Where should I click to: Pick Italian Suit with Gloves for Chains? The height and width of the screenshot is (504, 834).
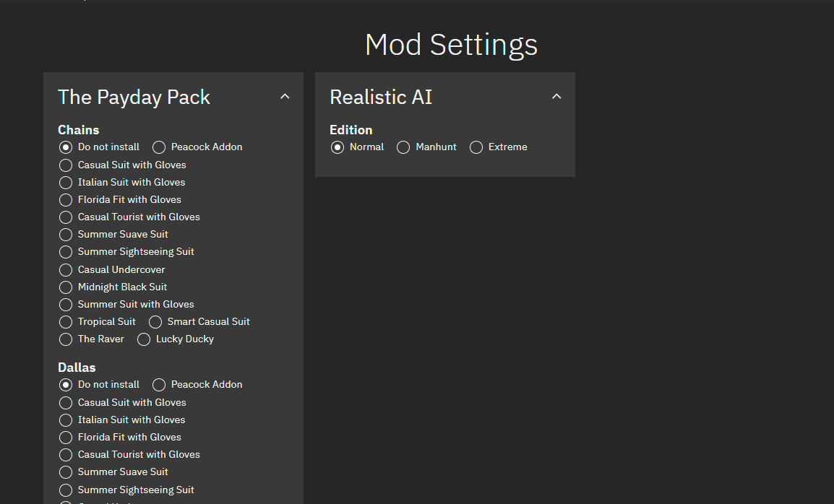[x=66, y=183]
